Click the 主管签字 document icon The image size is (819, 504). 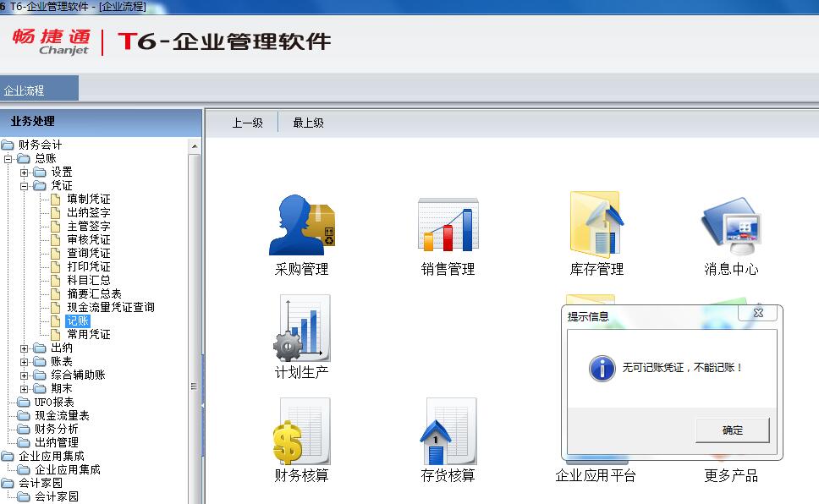(x=55, y=226)
